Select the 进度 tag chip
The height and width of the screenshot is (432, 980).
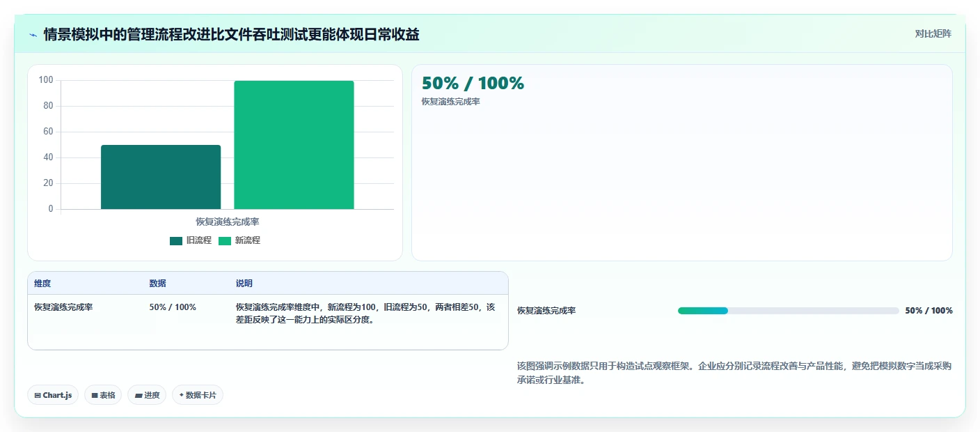click(147, 395)
